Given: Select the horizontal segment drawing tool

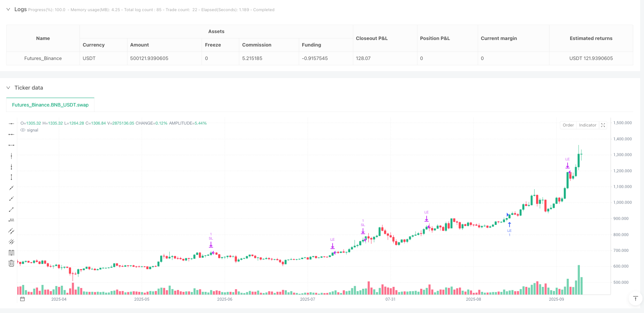Looking at the screenshot, I should 12,145.
